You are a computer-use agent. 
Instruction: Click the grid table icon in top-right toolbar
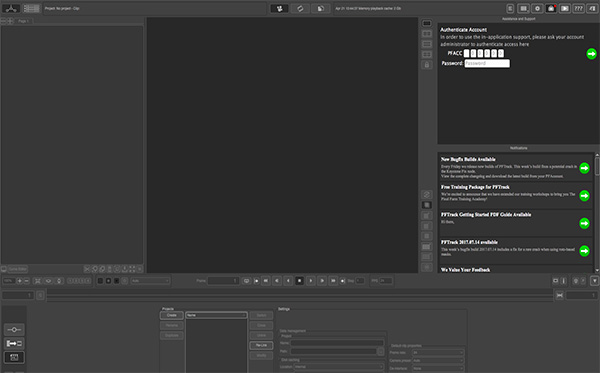[523, 8]
